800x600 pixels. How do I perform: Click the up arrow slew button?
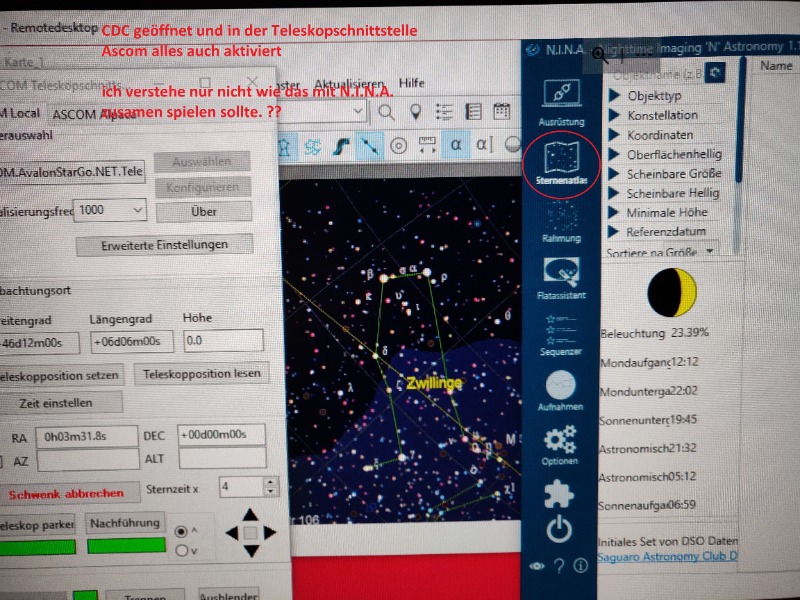(x=250, y=514)
